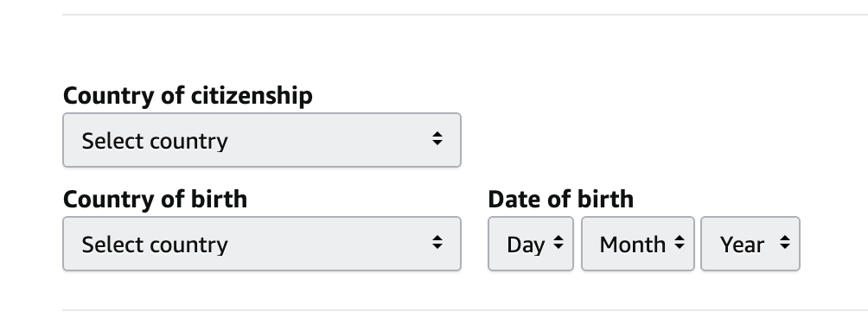Click the arrows icon beside Day
The height and width of the screenshot is (318, 868).
click(558, 242)
